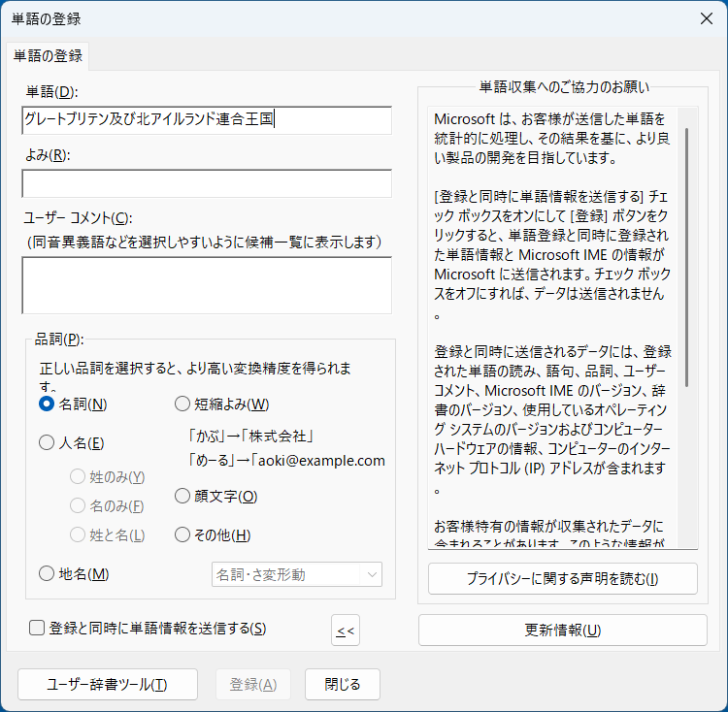Click the ユーザー コメント text area
This screenshot has width=728, height=712.
coord(206,285)
